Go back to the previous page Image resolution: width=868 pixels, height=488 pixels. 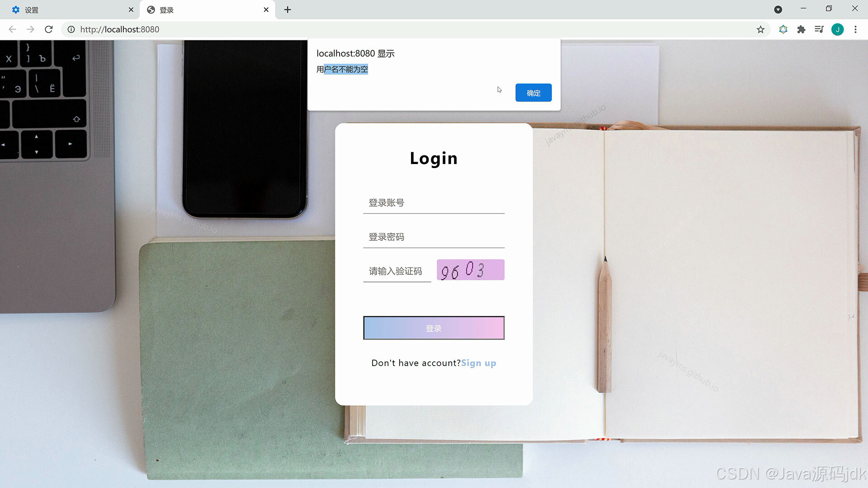[x=12, y=29]
